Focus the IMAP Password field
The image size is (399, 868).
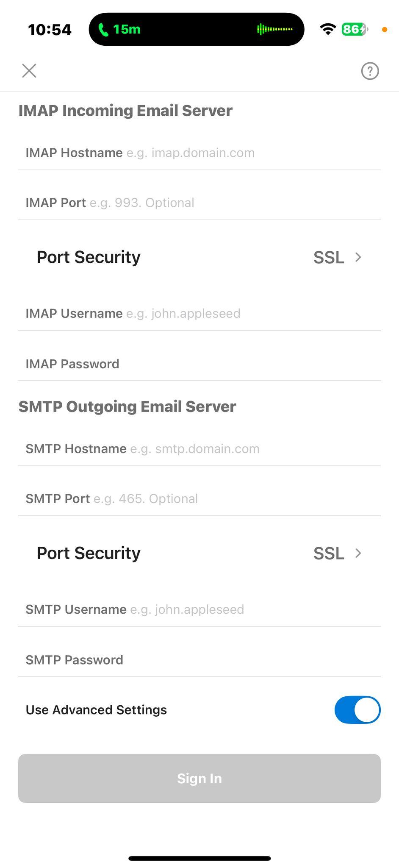click(199, 364)
